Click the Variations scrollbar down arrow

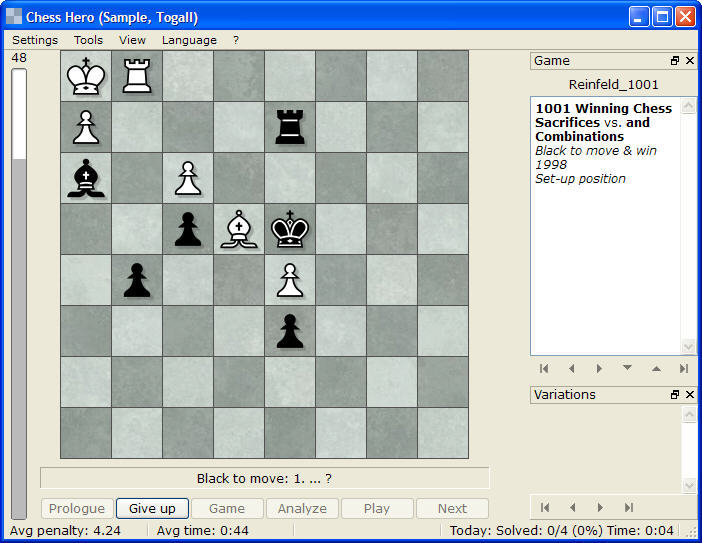click(689, 485)
